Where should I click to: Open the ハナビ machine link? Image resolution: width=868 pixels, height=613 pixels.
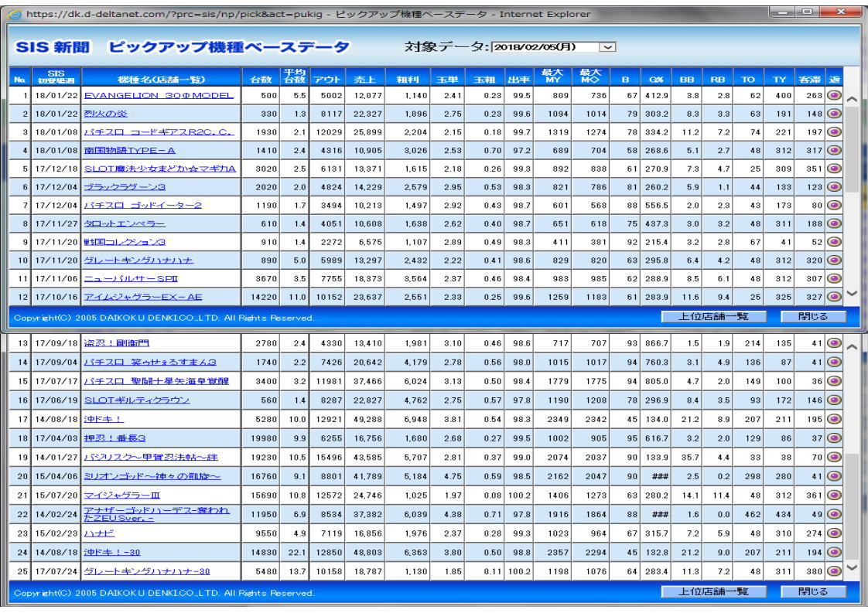[x=98, y=533]
